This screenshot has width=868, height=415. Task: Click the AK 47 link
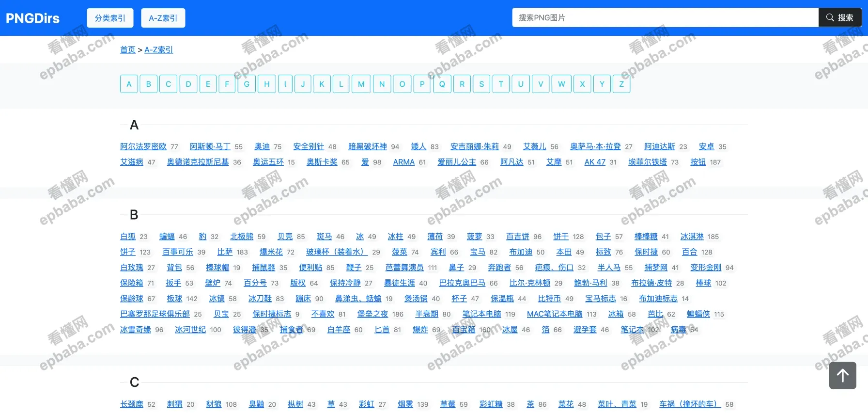pyautogui.click(x=595, y=162)
